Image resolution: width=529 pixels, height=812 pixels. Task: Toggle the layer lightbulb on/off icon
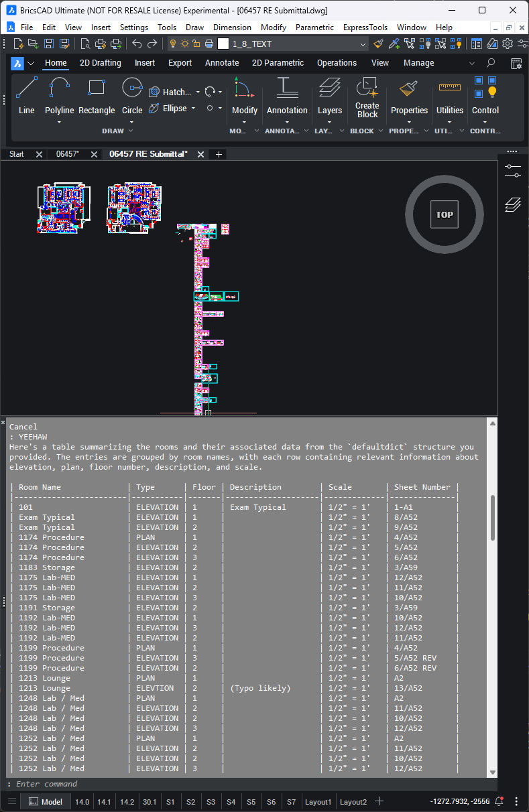(x=172, y=44)
